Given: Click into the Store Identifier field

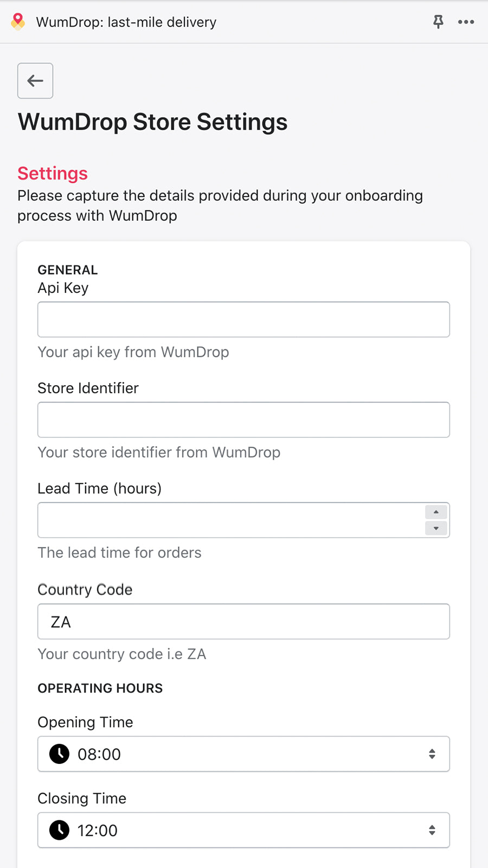Looking at the screenshot, I should click(x=243, y=420).
